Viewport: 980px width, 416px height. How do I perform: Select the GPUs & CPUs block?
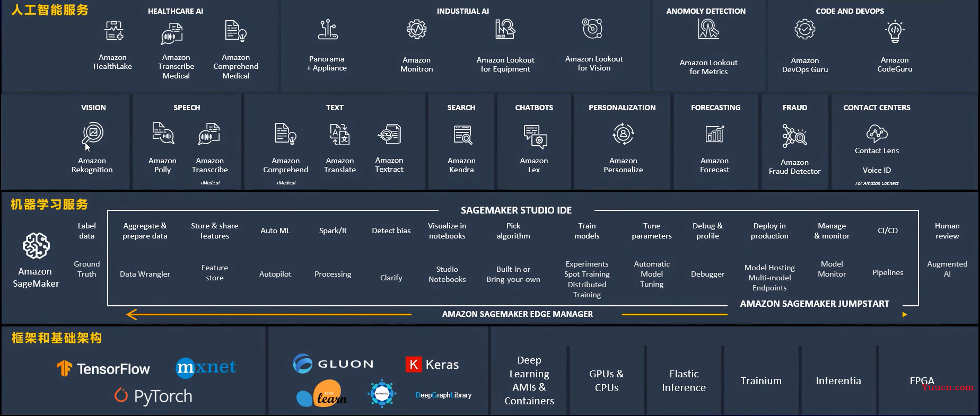point(606,380)
